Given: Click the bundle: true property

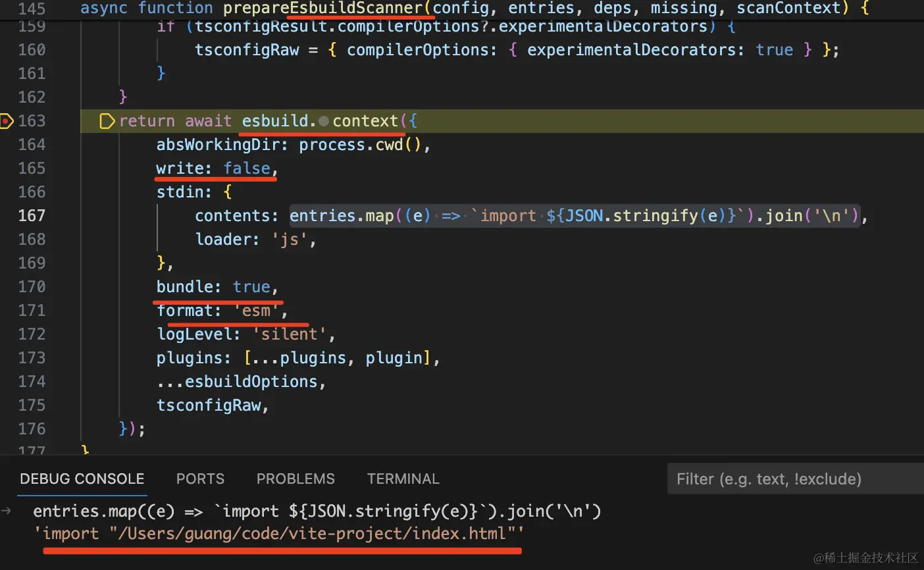Looking at the screenshot, I should 217,287.
